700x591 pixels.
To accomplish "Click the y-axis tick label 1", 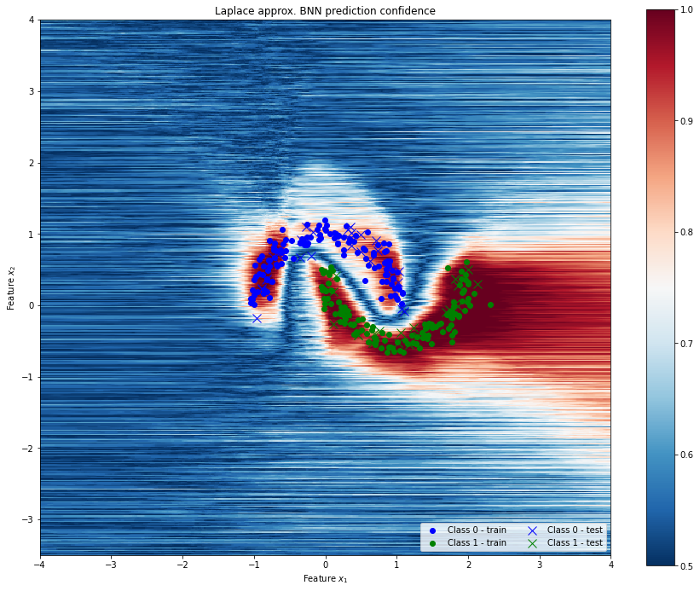I will 32,235.
